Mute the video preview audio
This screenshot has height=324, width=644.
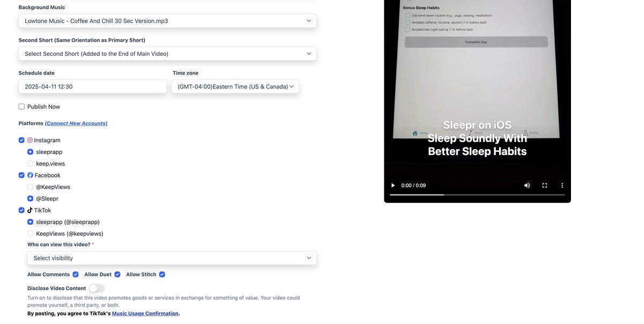coord(527,185)
